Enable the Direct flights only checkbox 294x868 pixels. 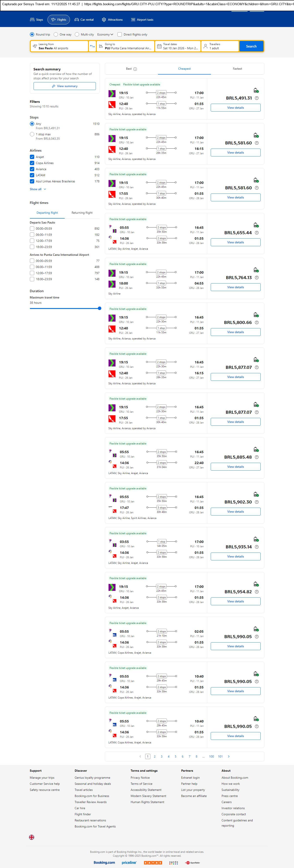120,34
